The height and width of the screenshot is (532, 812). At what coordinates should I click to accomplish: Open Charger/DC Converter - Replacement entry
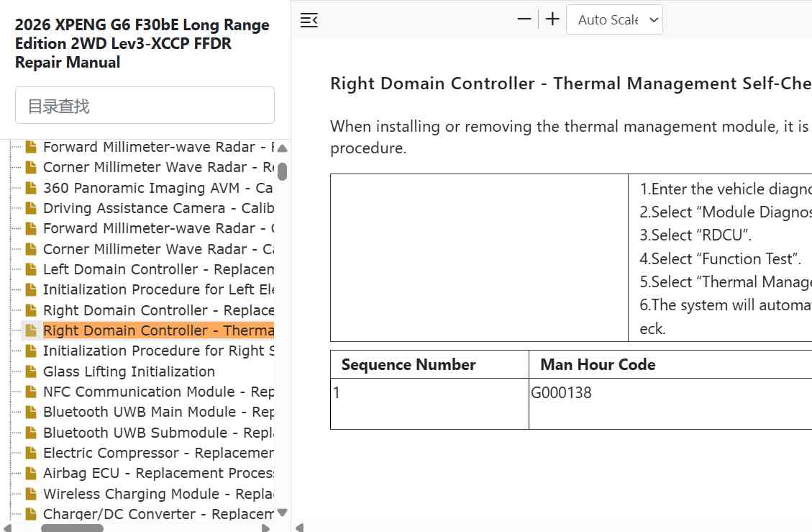(158, 515)
